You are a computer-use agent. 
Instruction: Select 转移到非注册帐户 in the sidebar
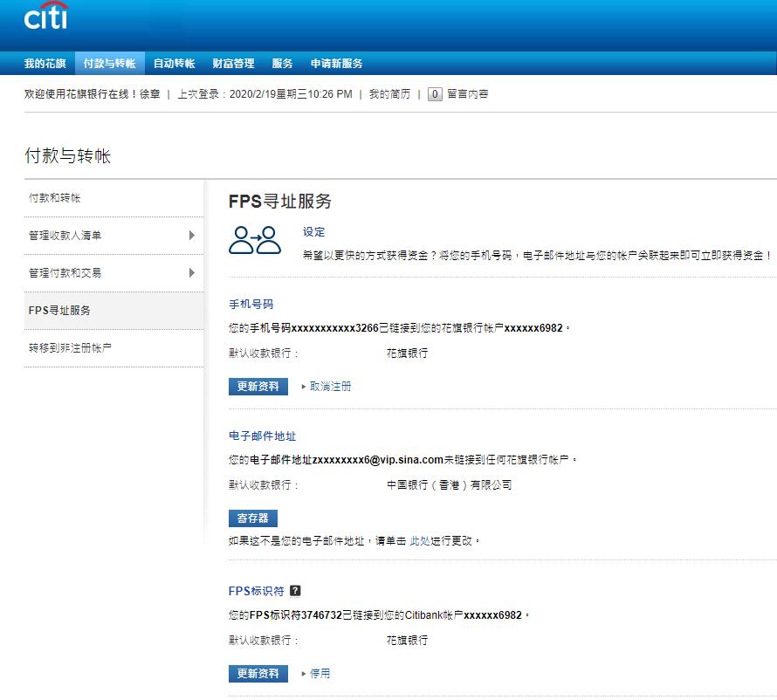click(x=114, y=348)
